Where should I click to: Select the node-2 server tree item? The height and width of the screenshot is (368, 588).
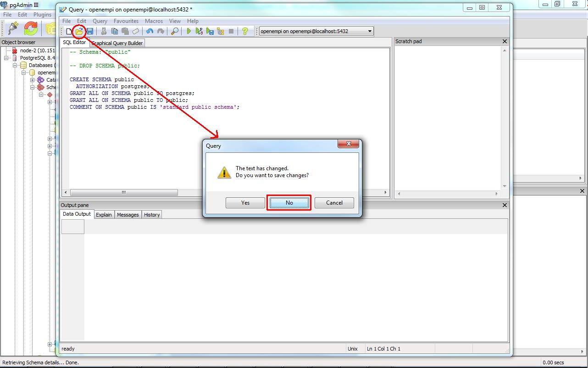pos(37,50)
